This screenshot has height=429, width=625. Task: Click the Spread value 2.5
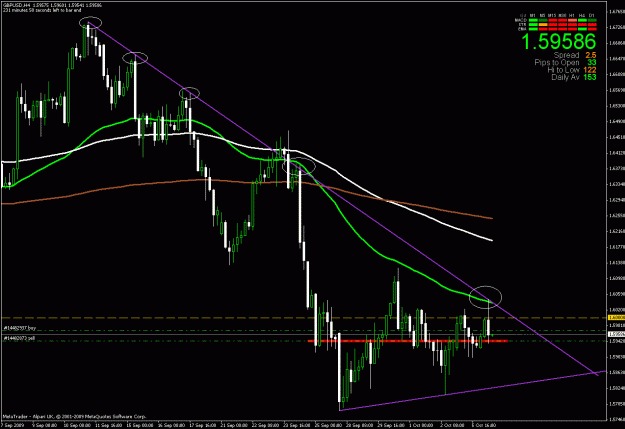591,55
